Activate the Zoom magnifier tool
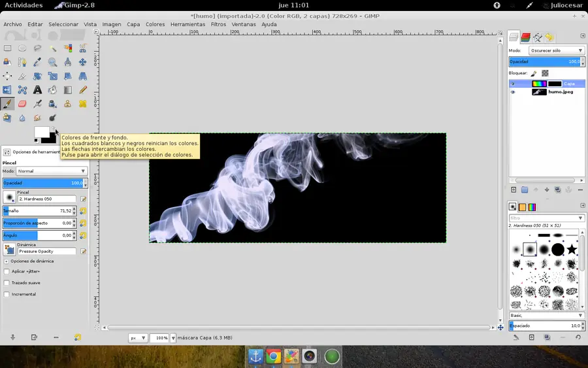 pyautogui.click(x=52, y=62)
